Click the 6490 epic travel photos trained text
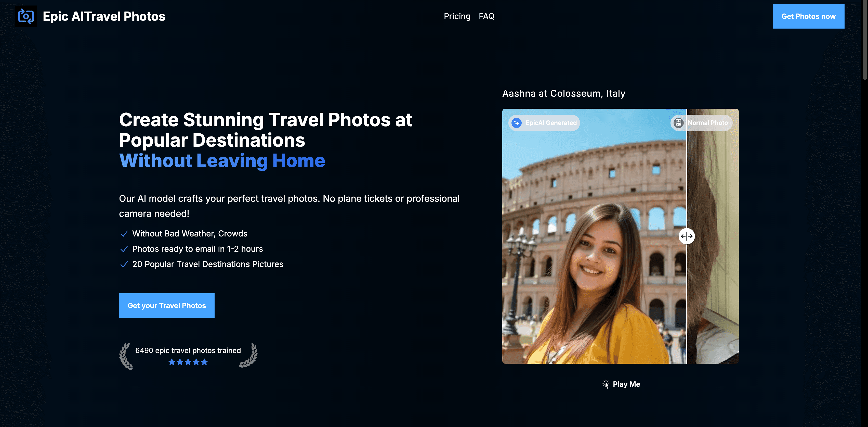868x427 pixels. [188, 350]
